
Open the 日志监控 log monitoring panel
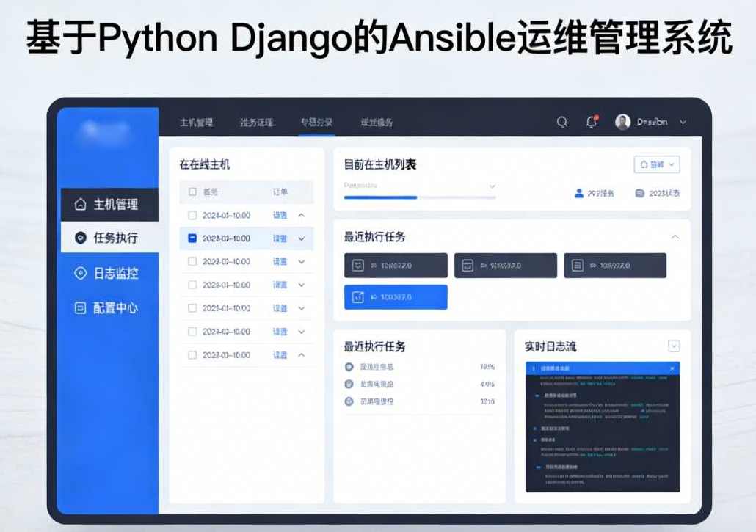click(110, 274)
